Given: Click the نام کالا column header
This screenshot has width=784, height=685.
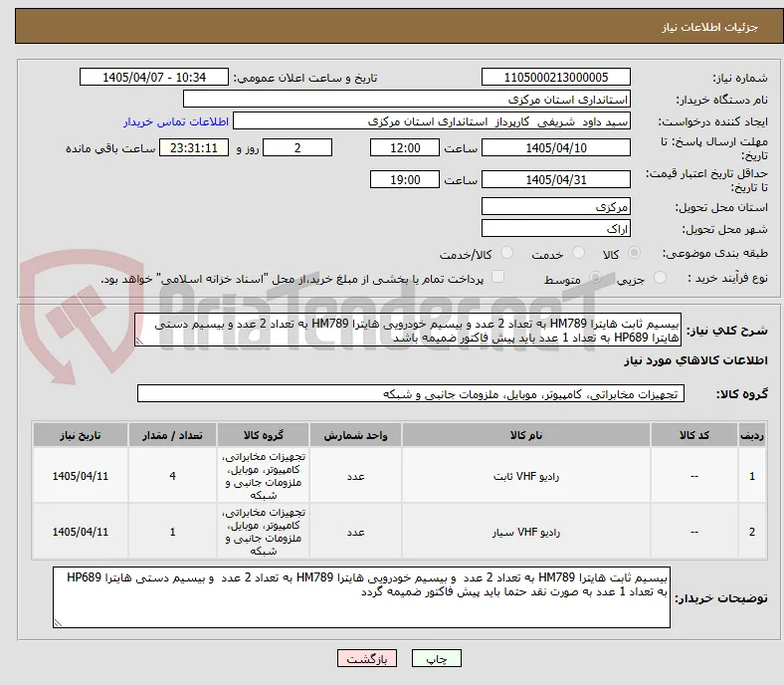Looking at the screenshot, I should pyautogui.click(x=526, y=435).
